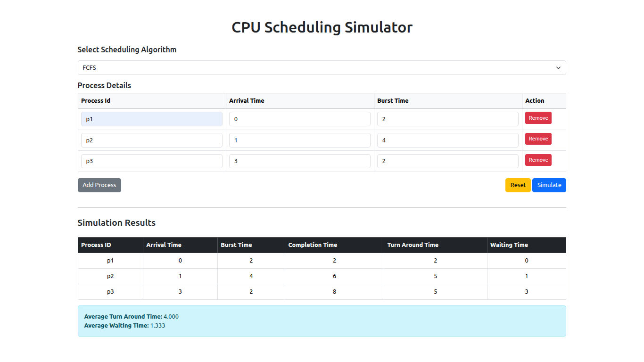Focus the Arrival Time input for p3
This screenshot has width=644, height=362.
300,161
